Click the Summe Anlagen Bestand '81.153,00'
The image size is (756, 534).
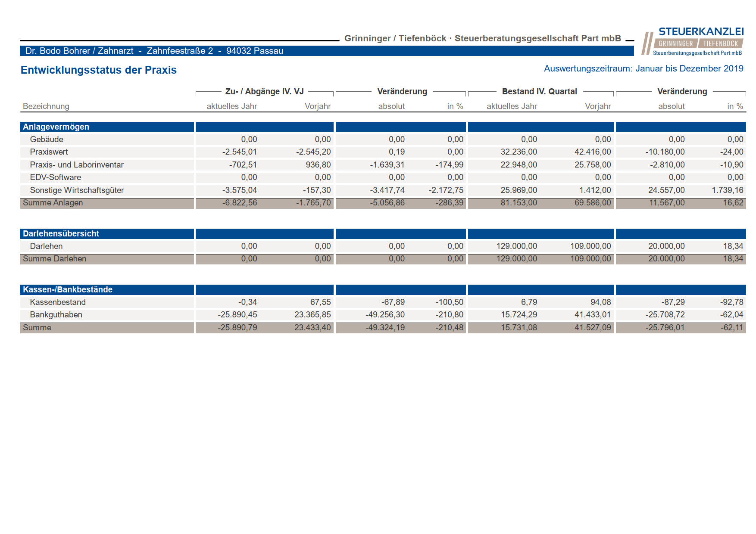click(x=519, y=203)
